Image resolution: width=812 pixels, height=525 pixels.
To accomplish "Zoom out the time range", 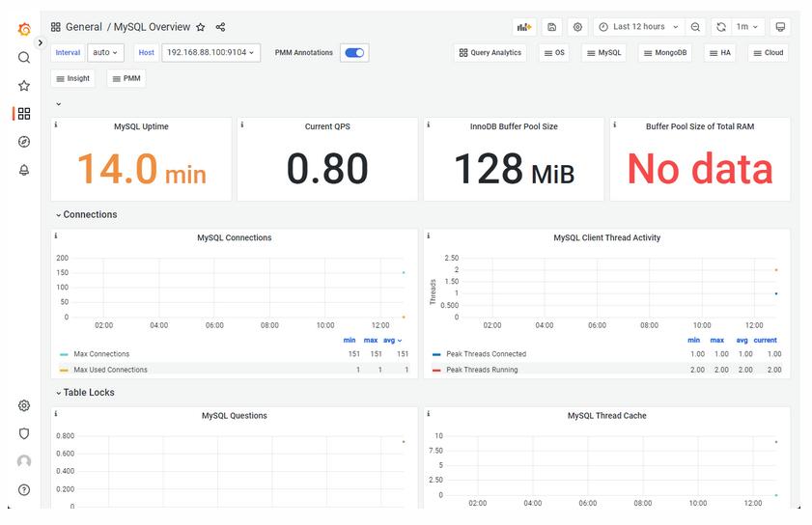I will pyautogui.click(x=695, y=27).
